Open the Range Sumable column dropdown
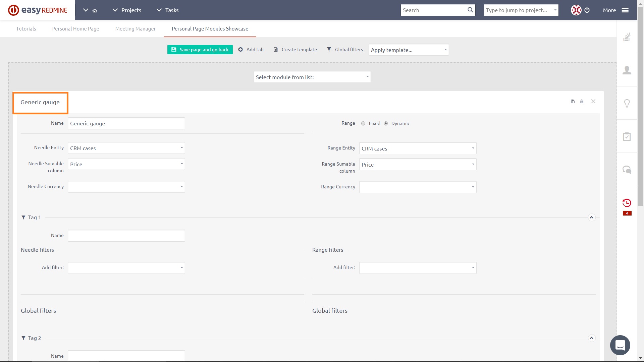The height and width of the screenshot is (362, 644). click(418, 165)
